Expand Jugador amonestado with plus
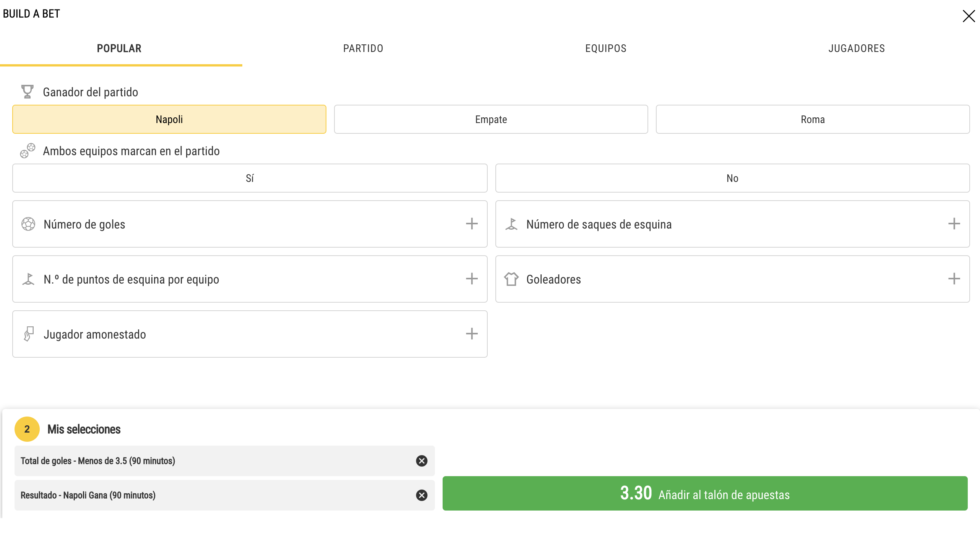980x535 pixels. click(x=472, y=334)
